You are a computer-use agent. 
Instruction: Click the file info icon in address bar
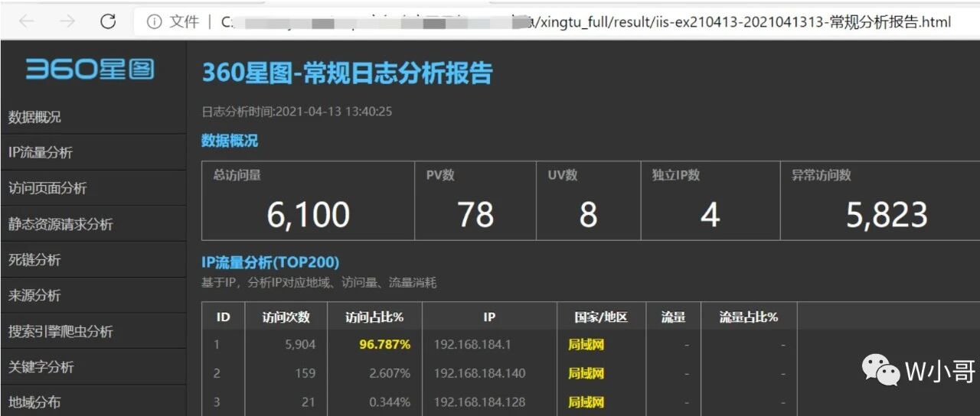click(154, 22)
